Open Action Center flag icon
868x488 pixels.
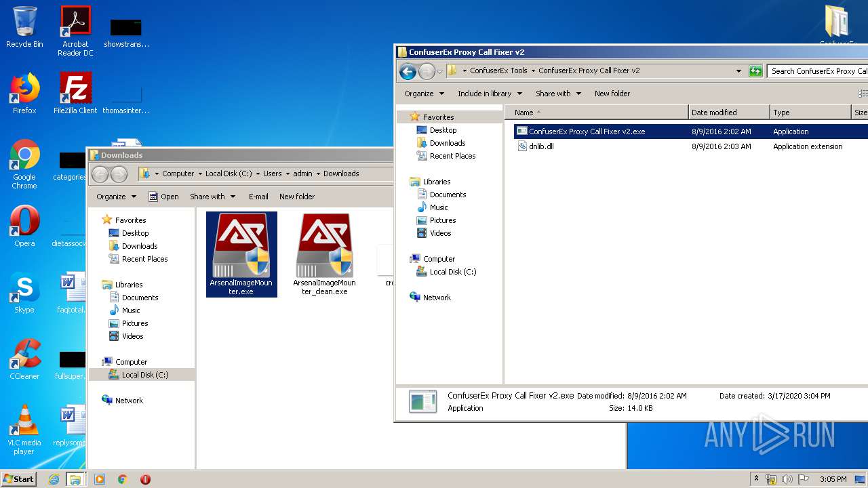click(802, 479)
